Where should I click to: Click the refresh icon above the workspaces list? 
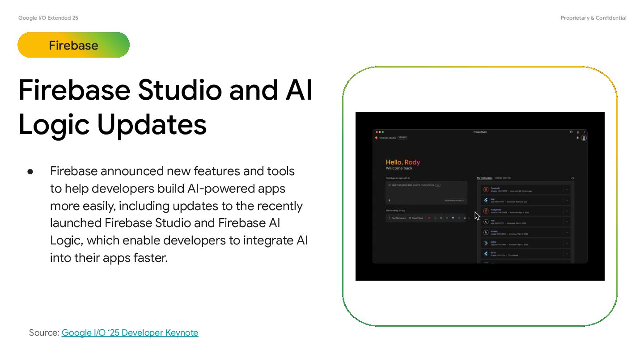pos(572,178)
